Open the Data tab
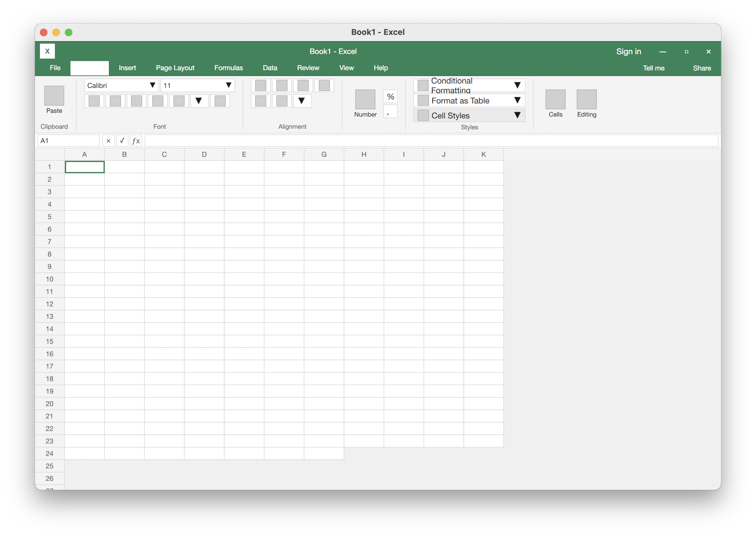This screenshot has height=536, width=756. (x=270, y=68)
